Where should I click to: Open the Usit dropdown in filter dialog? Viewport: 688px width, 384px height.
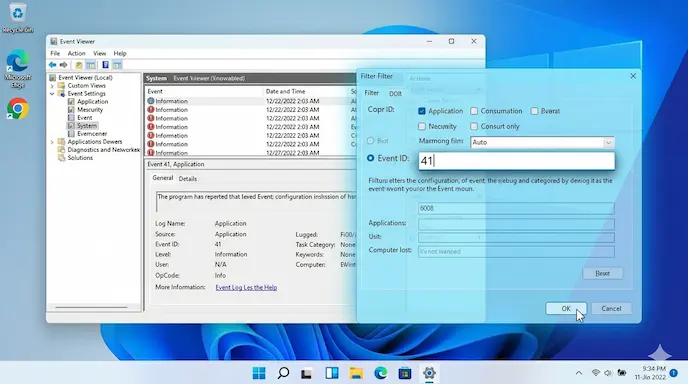pyautogui.click(x=516, y=237)
